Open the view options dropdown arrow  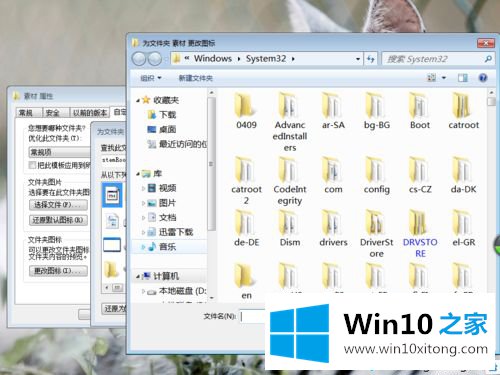444,78
